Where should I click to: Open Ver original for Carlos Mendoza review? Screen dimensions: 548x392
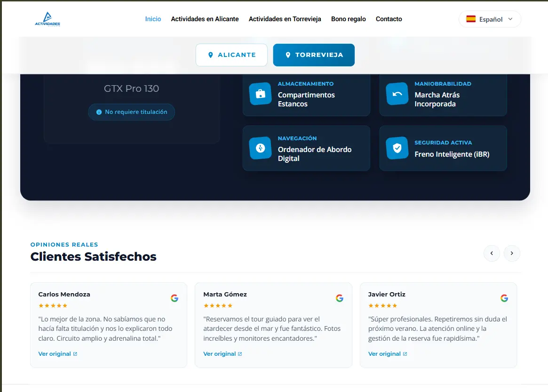[x=58, y=354]
